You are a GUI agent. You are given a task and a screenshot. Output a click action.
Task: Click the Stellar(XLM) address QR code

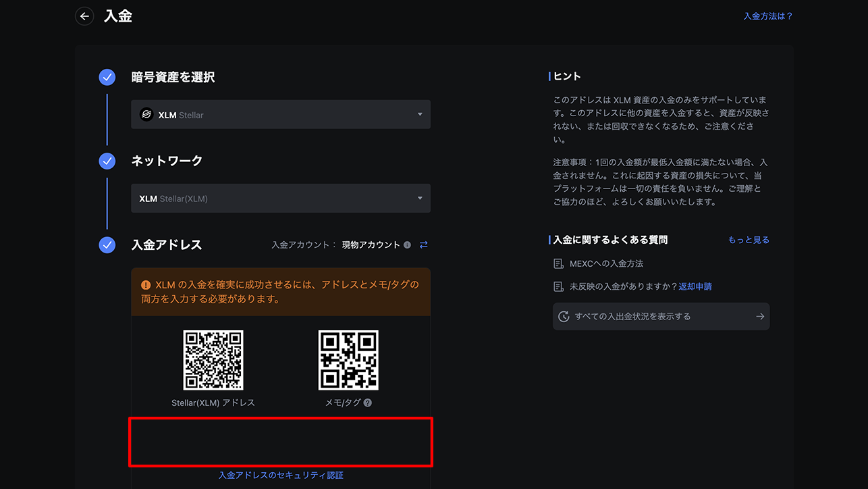[x=213, y=360]
